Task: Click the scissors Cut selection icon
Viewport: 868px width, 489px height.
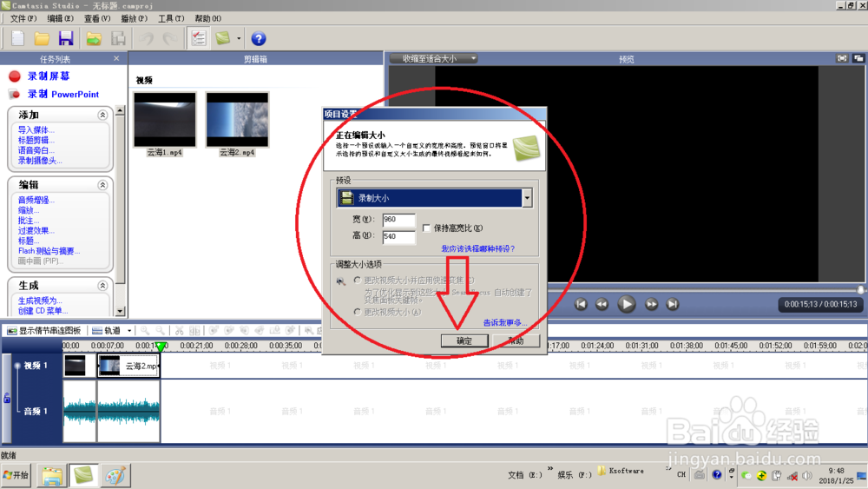Action: point(180,331)
